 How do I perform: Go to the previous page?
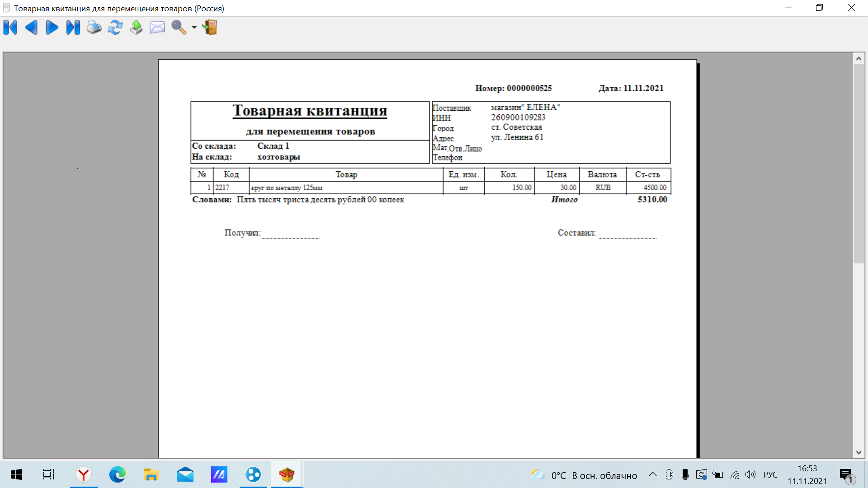[31, 28]
